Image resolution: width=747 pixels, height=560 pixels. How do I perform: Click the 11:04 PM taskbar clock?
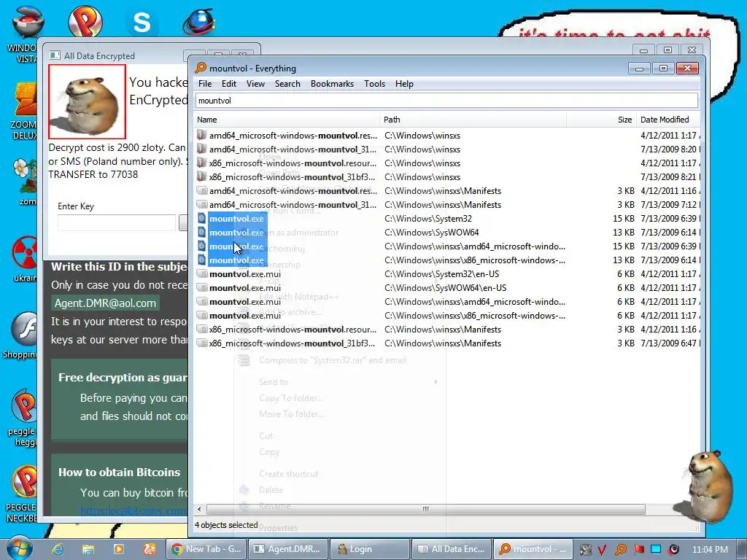tap(709, 550)
